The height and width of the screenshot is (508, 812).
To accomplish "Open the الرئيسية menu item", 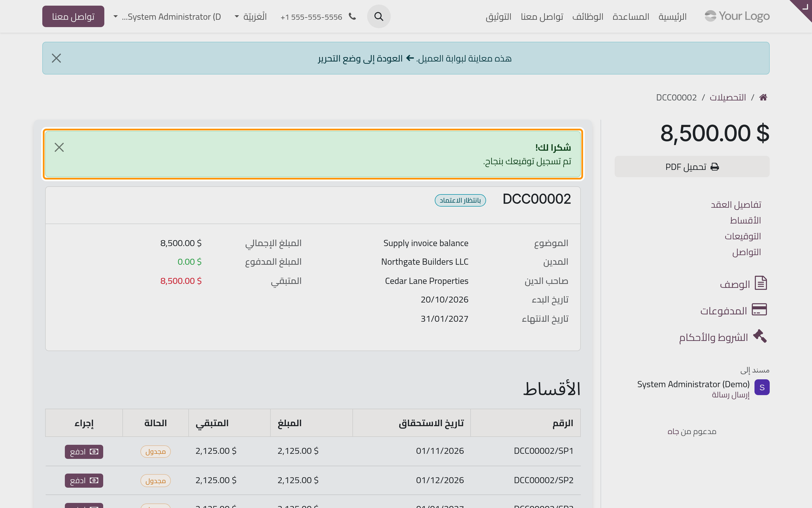I will point(672,17).
